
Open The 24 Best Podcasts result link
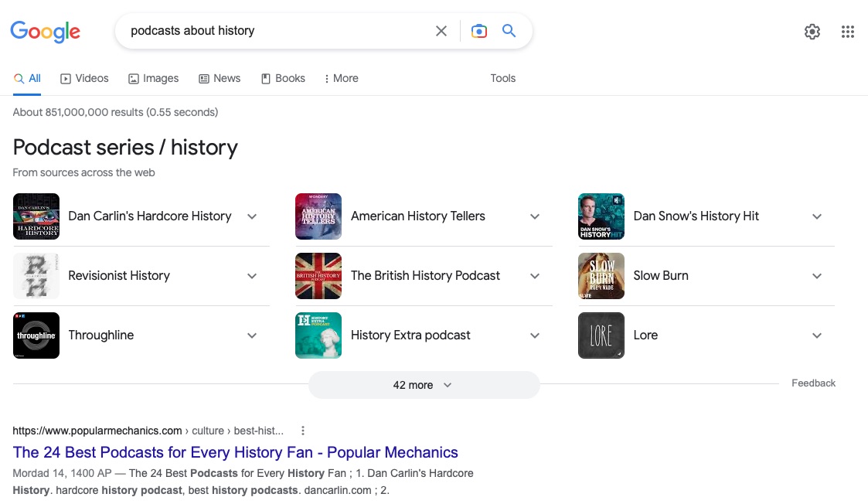tap(235, 452)
